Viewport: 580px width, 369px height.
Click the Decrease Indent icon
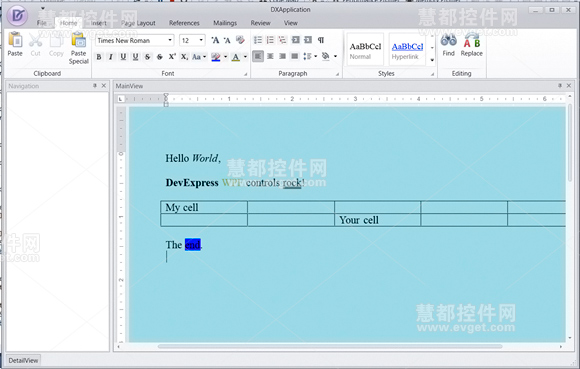(295, 40)
